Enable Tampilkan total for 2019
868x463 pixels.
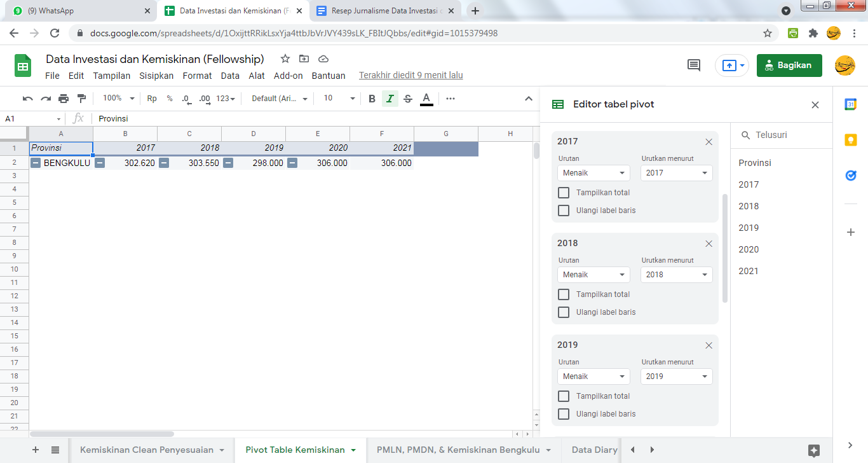[x=564, y=396]
